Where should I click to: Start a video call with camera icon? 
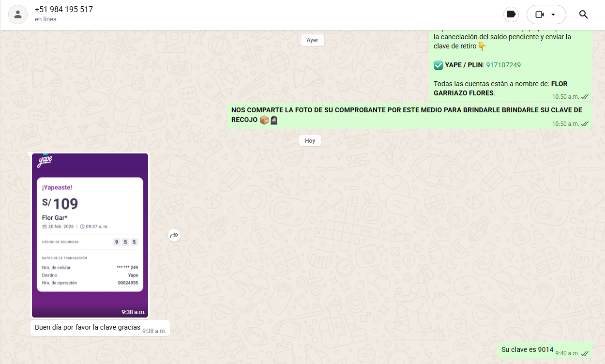point(540,15)
